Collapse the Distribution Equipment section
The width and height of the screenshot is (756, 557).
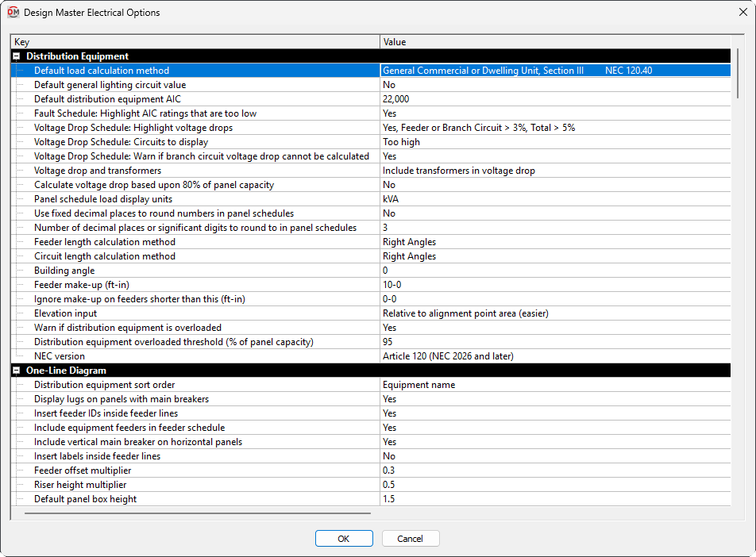click(x=17, y=56)
